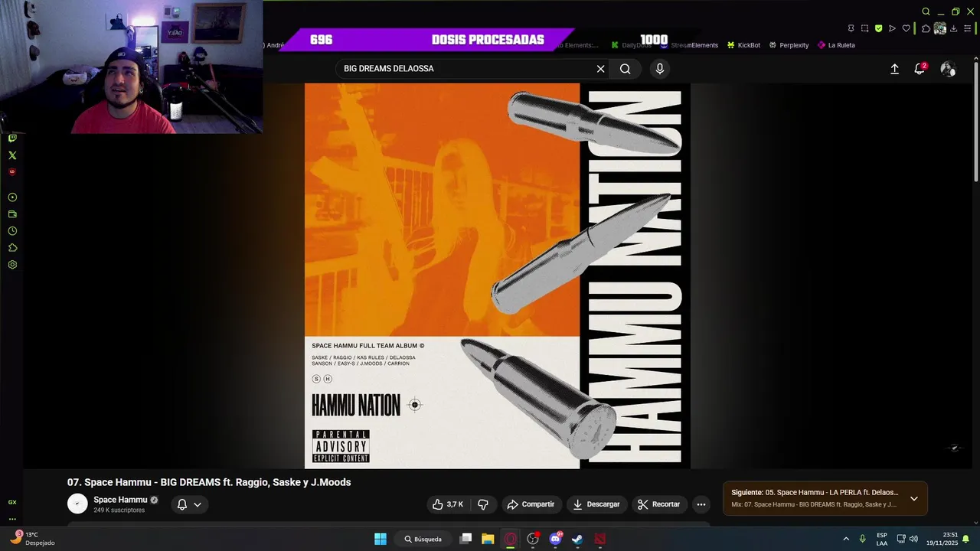Viewport: 980px width, 551px height.
Task: Open Steam from the taskbar
Action: [577, 539]
